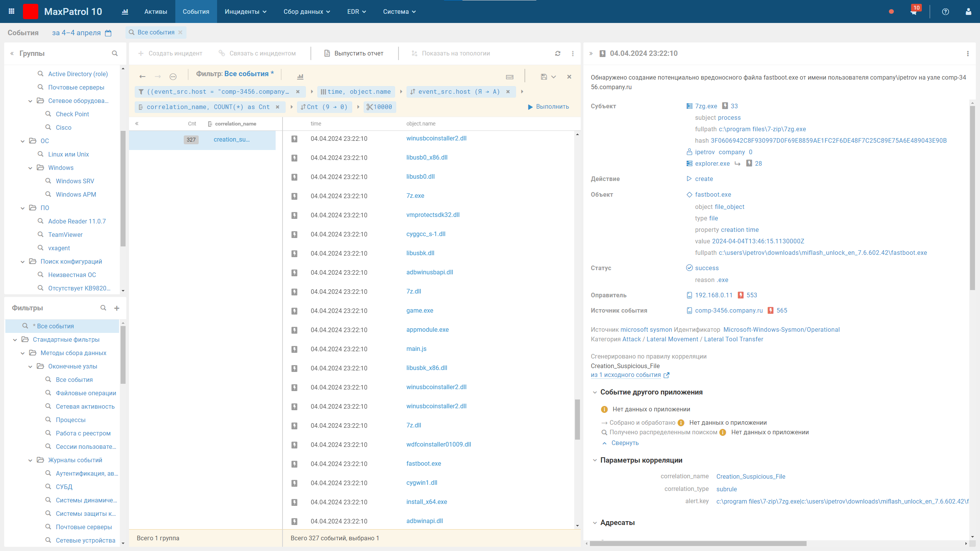
Task: Switch to the События tab
Action: click(x=196, y=11)
